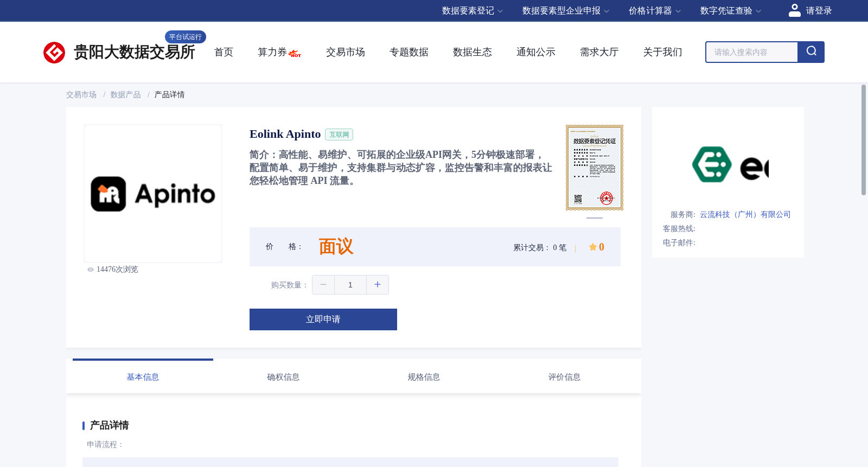Click the eye icon by view count

coord(91,270)
